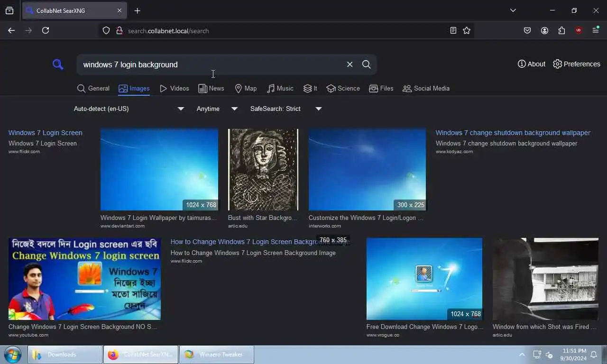
Task: Open How to Change Windows 7 Login Screen link
Action: [x=260, y=242]
